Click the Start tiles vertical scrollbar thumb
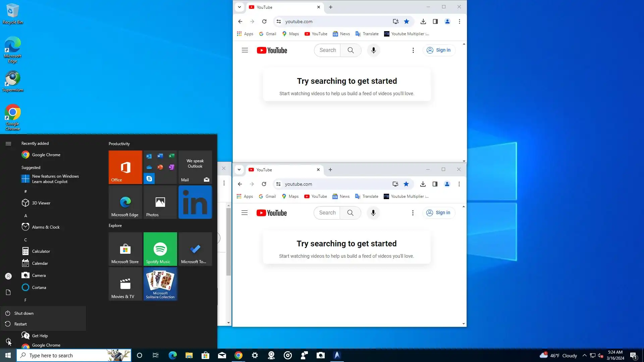644x362 pixels. point(228,241)
